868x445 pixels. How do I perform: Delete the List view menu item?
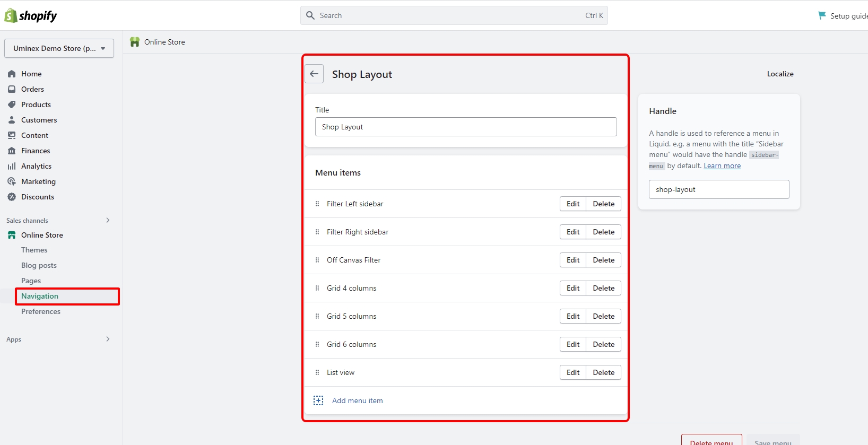coord(603,372)
